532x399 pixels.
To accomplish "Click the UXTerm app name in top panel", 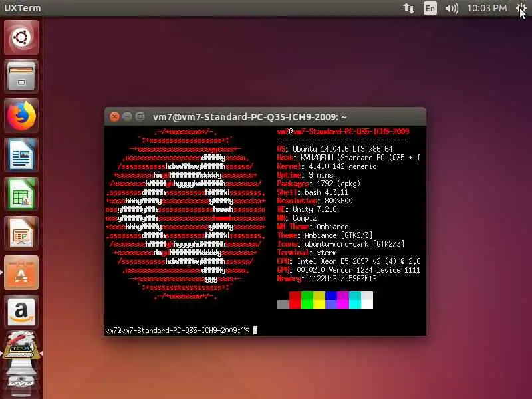I will (23, 8).
